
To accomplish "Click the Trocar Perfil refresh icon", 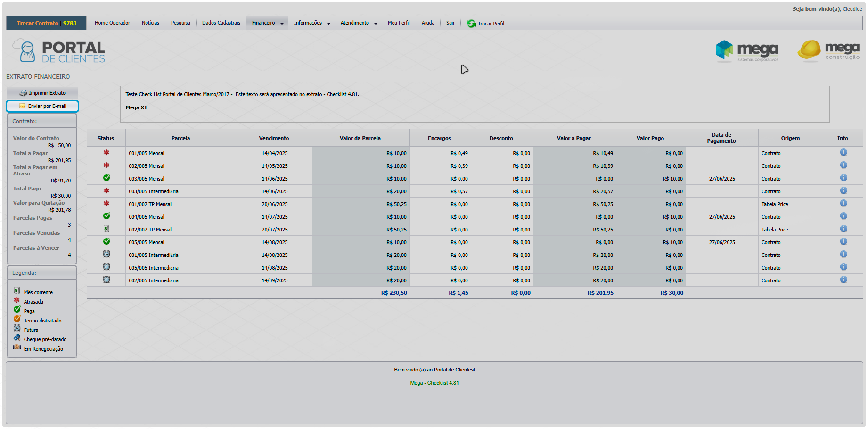I will [x=471, y=24].
